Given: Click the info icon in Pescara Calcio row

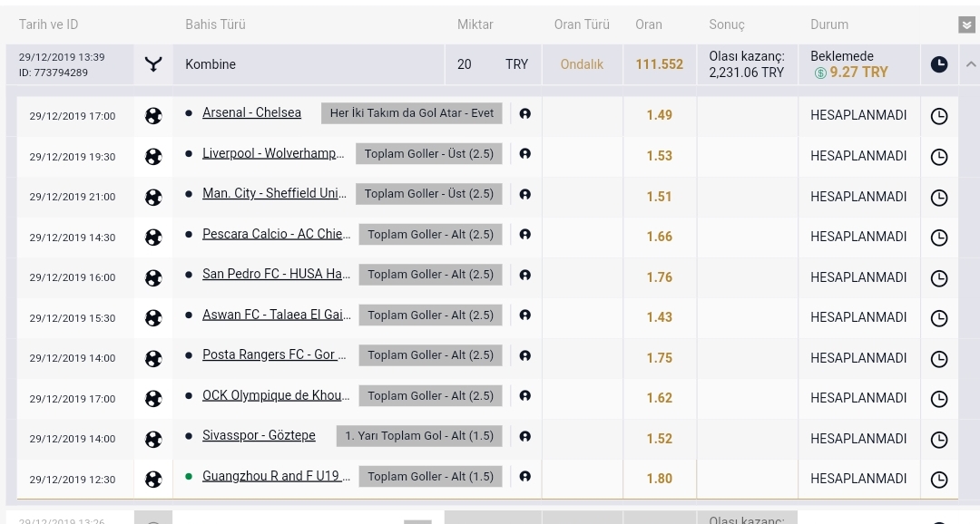Looking at the screenshot, I should tap(525, 234).
